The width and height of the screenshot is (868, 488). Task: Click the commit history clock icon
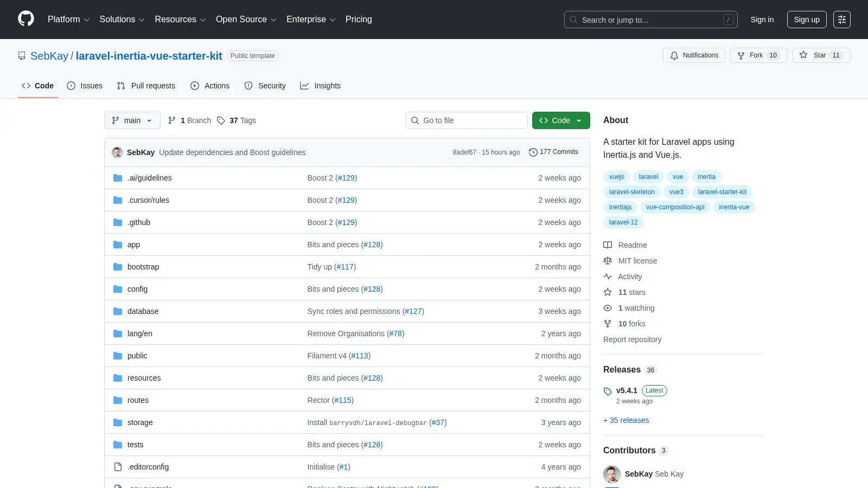click(x=533, y=152)
